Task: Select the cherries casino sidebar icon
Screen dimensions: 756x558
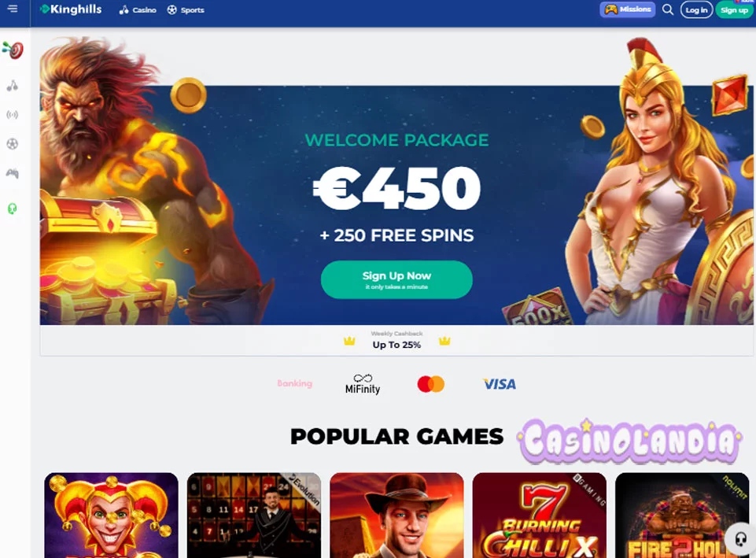Action: (13, 86)
